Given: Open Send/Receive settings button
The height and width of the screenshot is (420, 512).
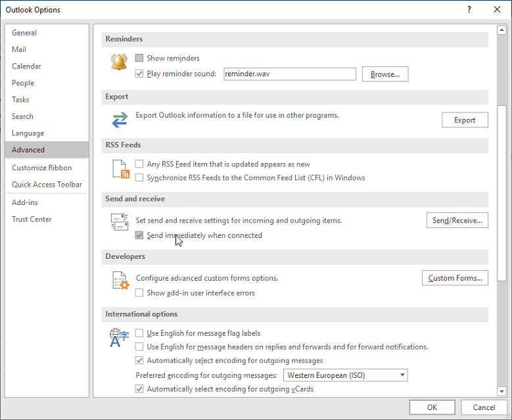Looking at the screenshot, I should tap(457, 220).
